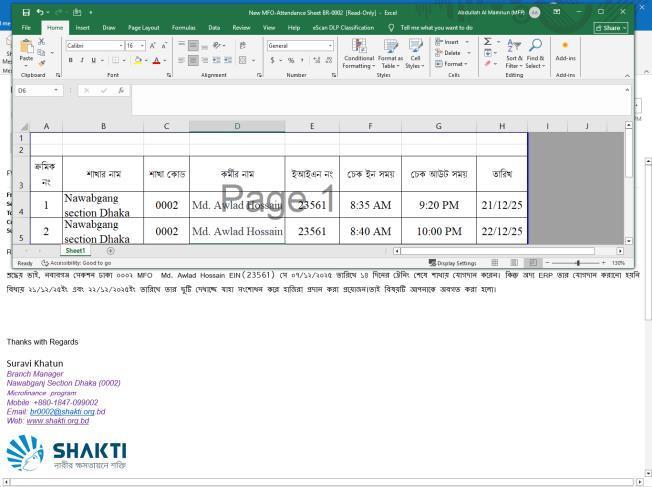
Task: Toggle Underline formatting
Action: pyautogui.click(x=94, y=60)
